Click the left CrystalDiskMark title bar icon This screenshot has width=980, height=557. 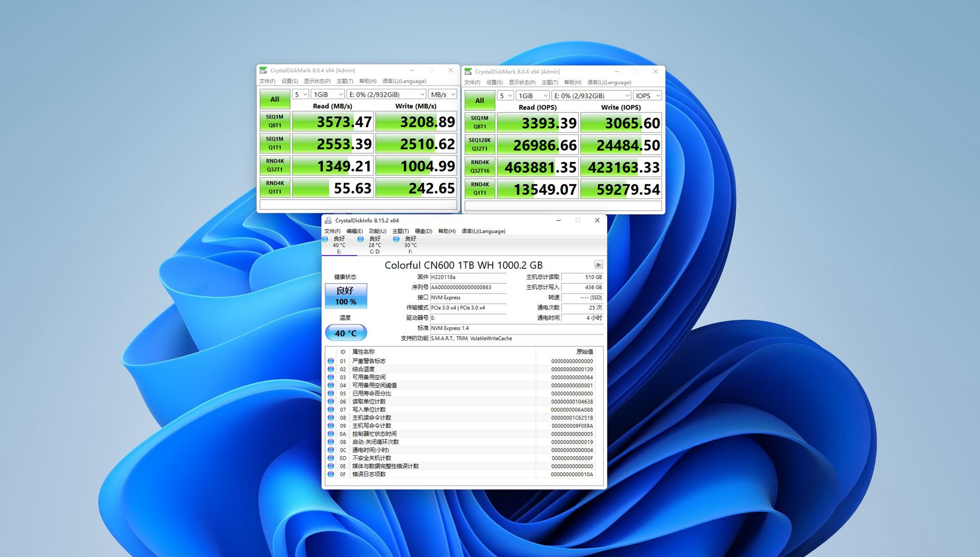(x=263, y=70)
